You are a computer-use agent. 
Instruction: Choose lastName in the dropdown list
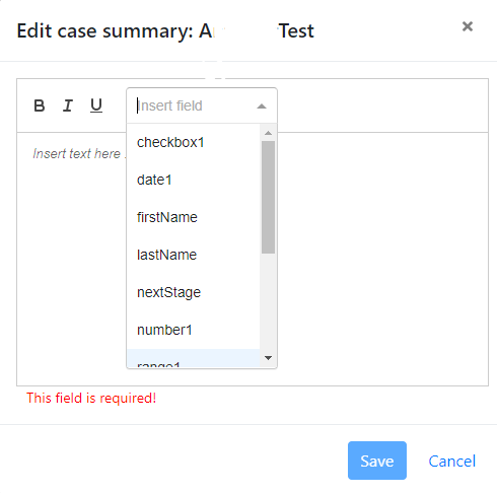(193, 255)
